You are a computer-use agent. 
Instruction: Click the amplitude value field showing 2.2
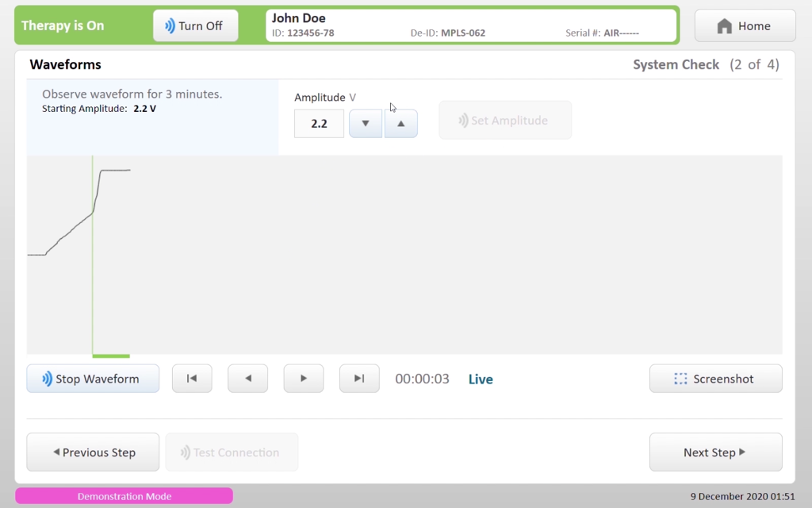tap(319, 123)
